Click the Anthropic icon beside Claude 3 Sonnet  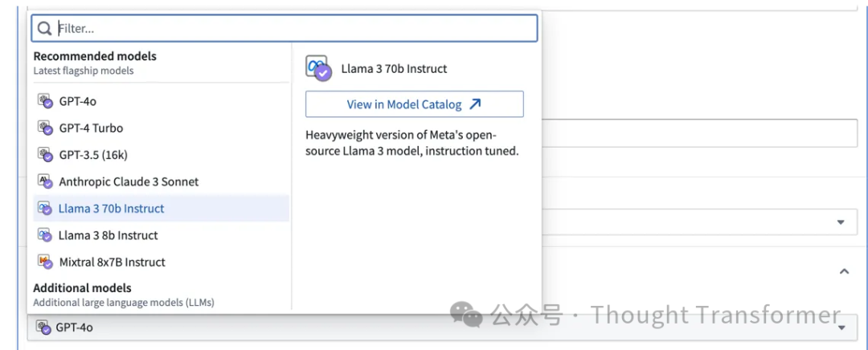(45, 181)
